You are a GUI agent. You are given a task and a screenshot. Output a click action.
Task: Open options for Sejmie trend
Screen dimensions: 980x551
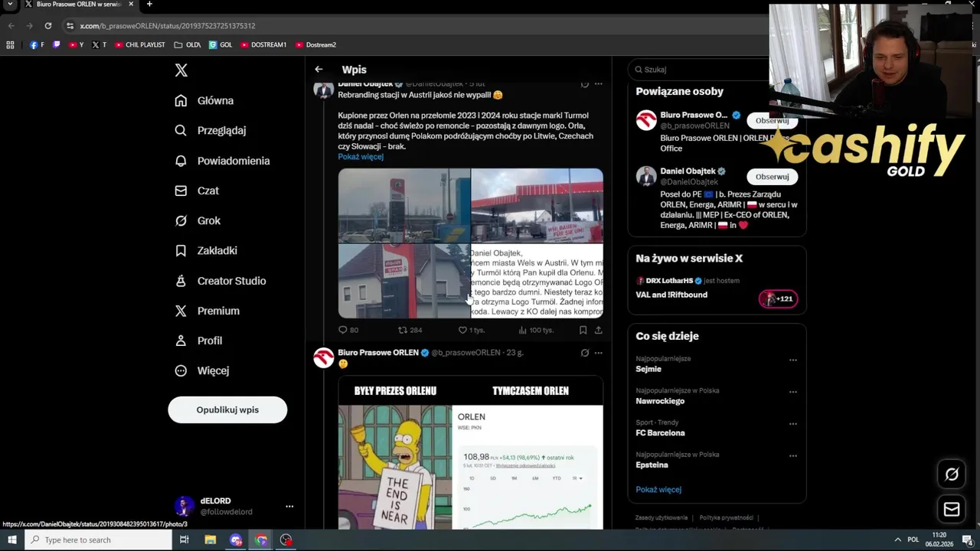[793, 360]
